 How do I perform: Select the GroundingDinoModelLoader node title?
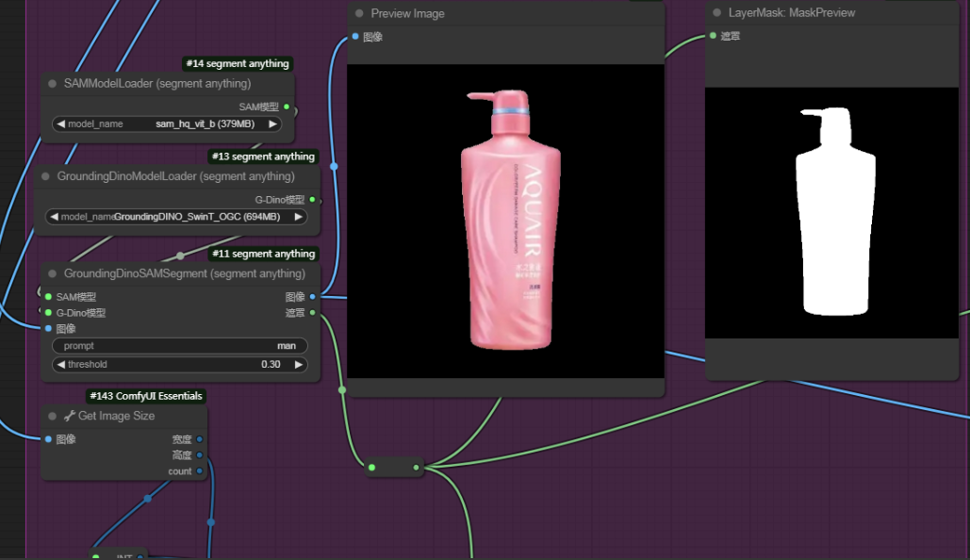(175, 176)
